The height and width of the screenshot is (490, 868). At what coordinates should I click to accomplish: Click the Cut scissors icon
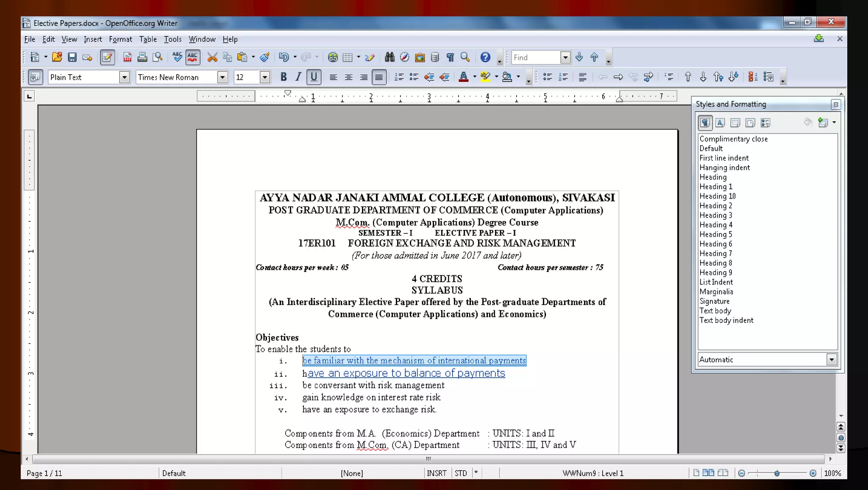tap(212, 57)
